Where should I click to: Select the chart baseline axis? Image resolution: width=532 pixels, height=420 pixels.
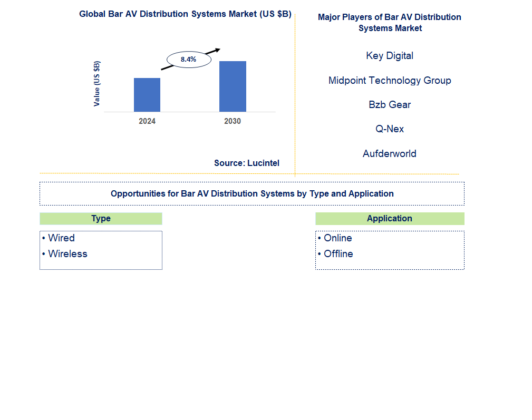[x=190, y=112]
